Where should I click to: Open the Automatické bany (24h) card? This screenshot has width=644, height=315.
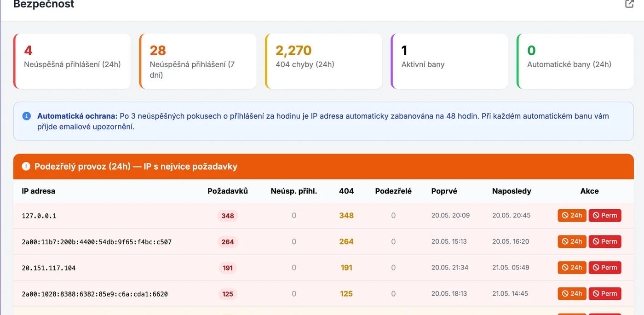[x=575, y=61]
